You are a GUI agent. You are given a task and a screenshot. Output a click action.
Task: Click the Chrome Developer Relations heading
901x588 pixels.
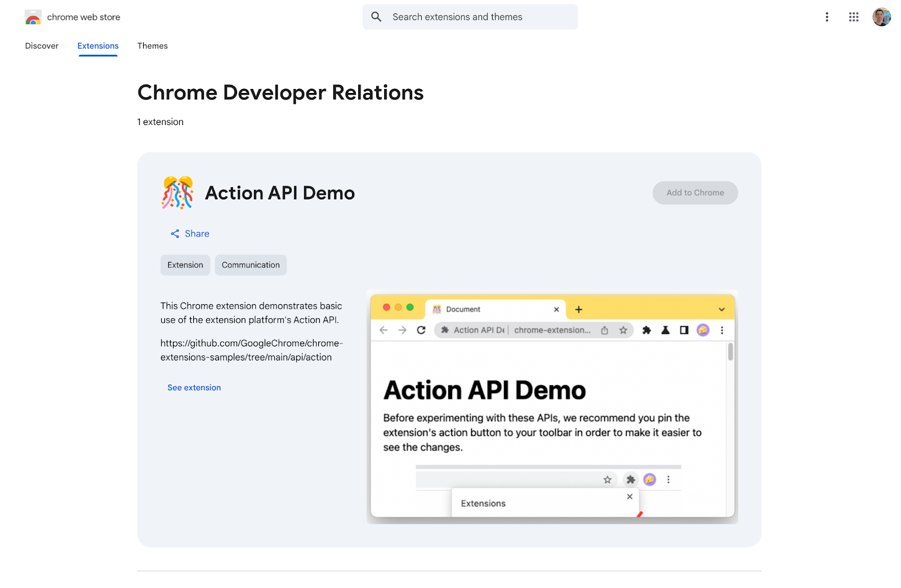(x=280, y=92)
